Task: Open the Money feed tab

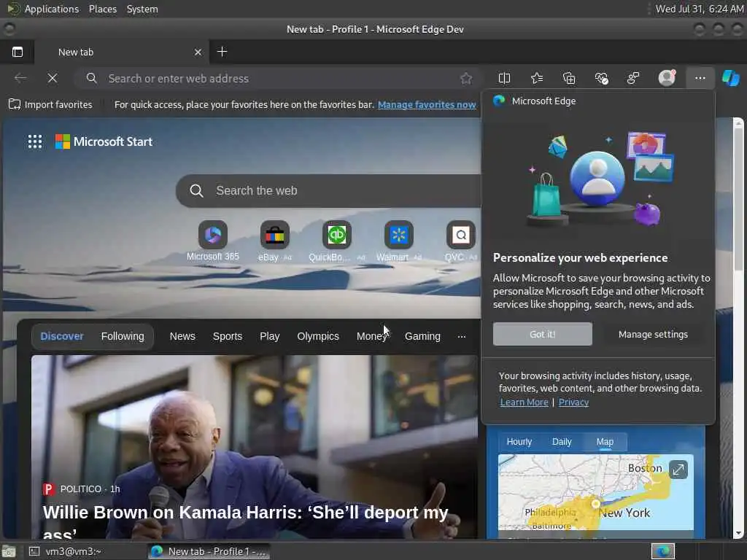Action: click(372, 336)
